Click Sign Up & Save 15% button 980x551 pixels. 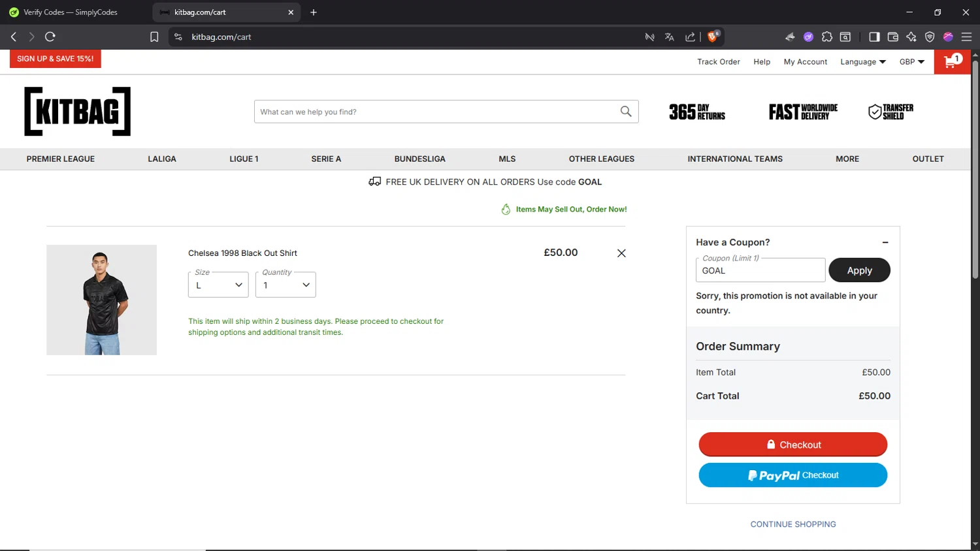point(56,59)
